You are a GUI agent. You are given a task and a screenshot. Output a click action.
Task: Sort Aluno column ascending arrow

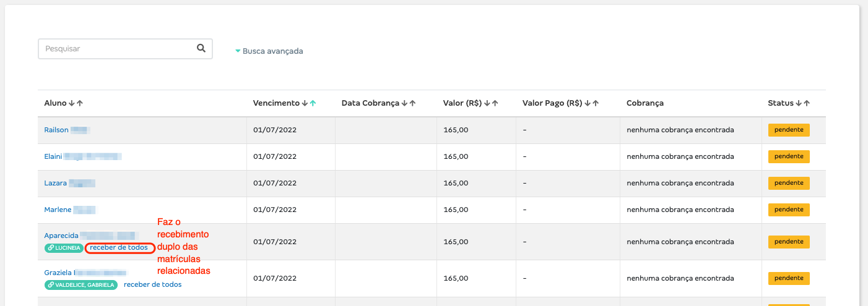click(x=80, y=103)
